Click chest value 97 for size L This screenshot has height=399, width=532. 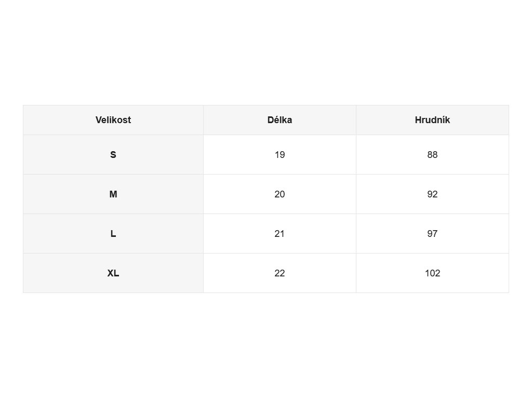click(x=433, y=234)
